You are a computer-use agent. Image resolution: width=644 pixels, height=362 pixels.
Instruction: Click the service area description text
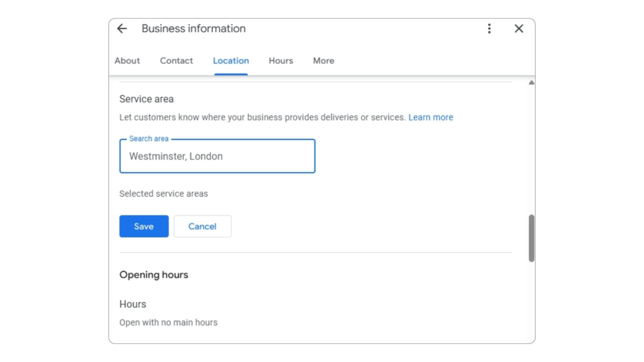[262, 118]
